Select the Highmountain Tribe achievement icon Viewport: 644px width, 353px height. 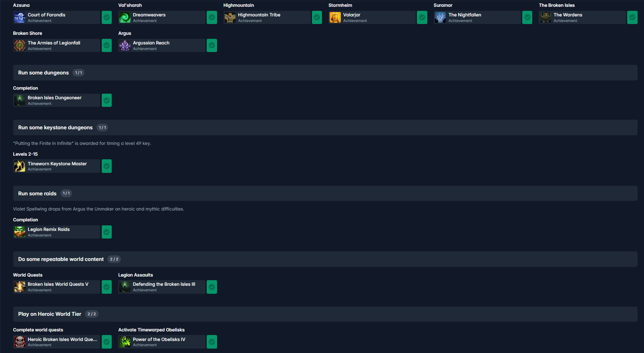pos(230,18)
